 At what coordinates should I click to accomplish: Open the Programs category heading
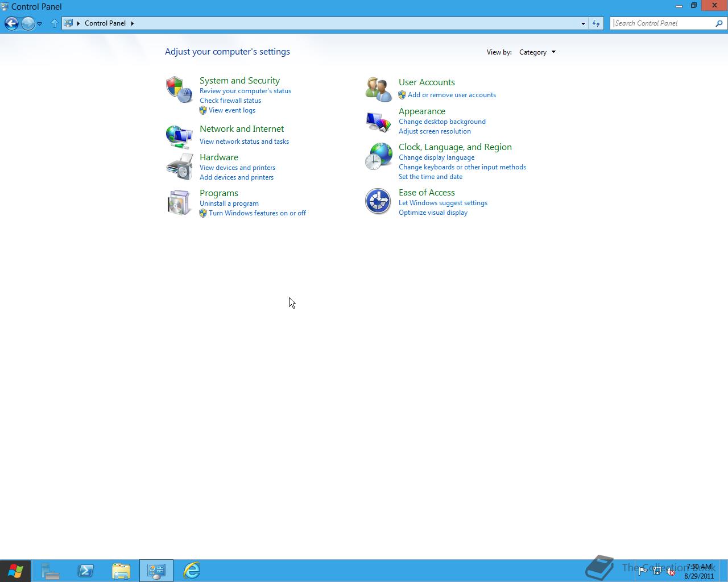[219, 193]
